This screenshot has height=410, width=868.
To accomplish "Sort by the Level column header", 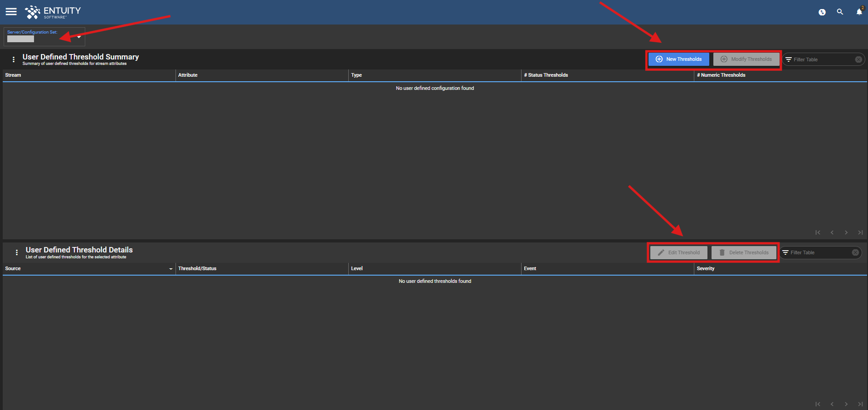I will coord(435,269).
